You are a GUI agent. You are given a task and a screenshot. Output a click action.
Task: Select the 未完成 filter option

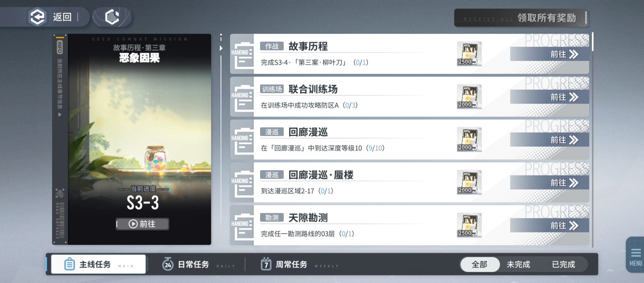pyautogui.click(x=518, y=264)
